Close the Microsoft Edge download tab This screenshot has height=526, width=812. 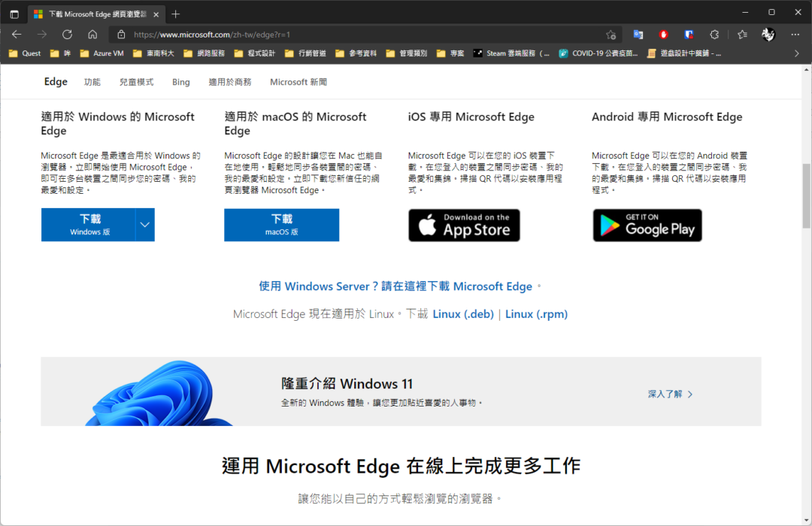tap(156, 14)
